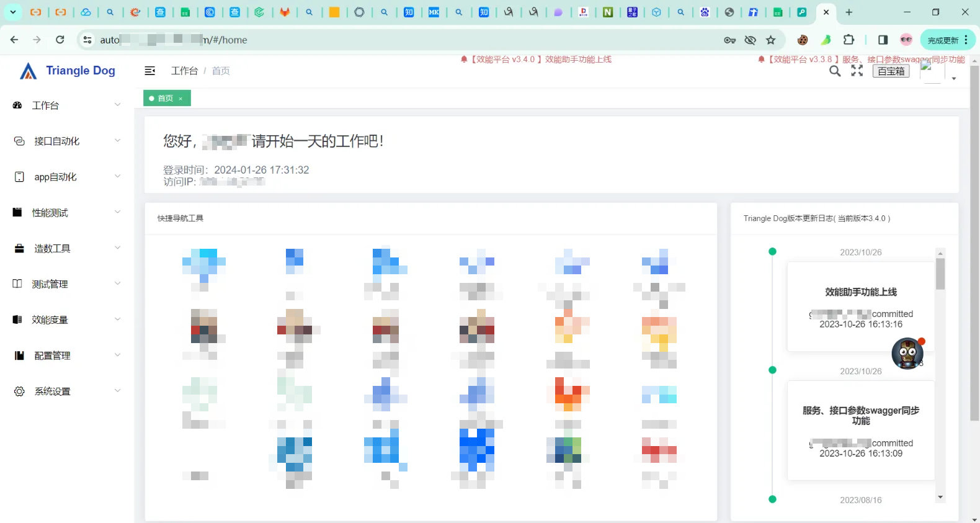980x523 pixels.
Task: Click the 工作台 dashboard icon in sidebar
Action: click(x=17, y=105)
